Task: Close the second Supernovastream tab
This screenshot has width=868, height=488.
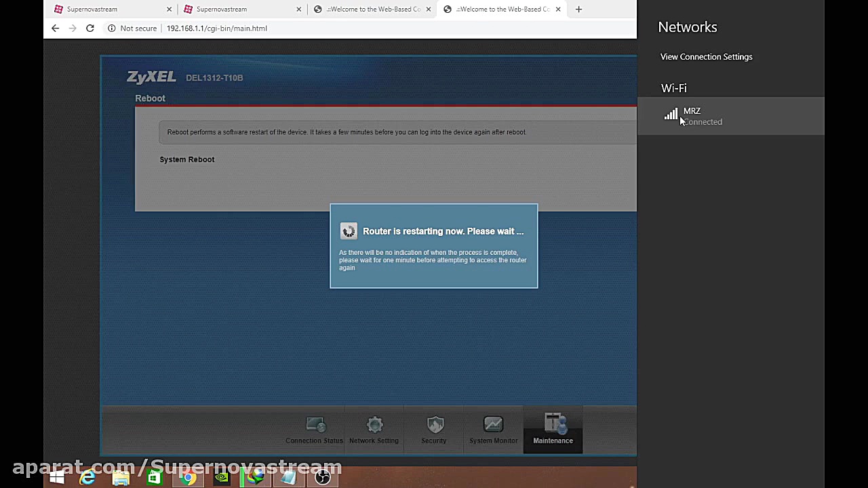Action: 298,9
